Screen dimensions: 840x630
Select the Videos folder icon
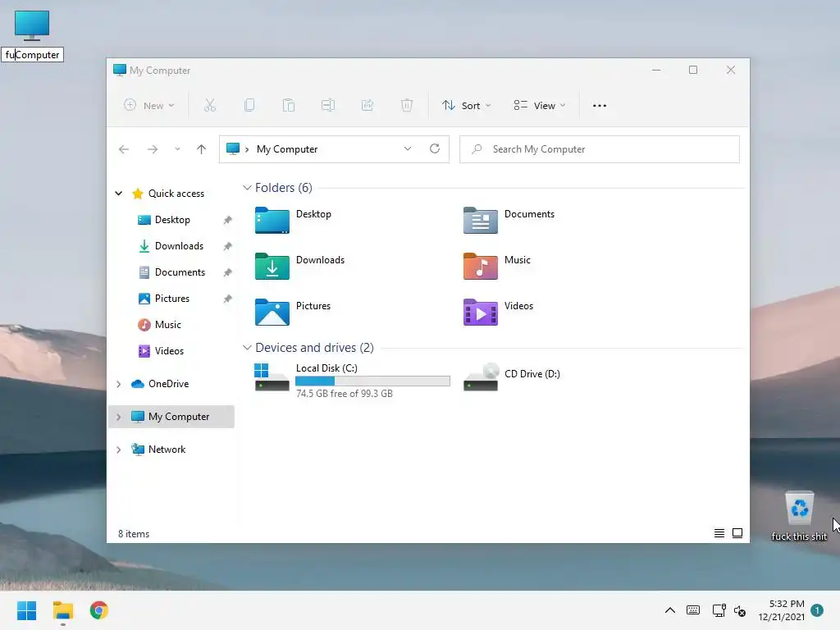click(x=481, y=312)
